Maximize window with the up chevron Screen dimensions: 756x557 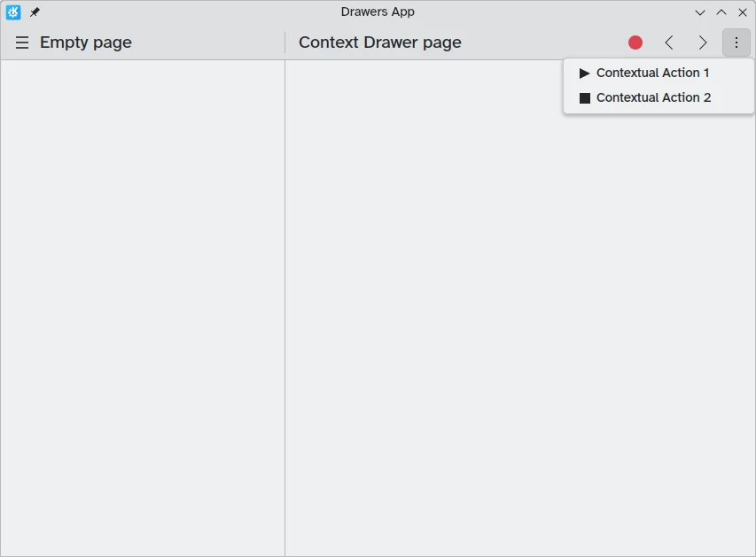pyautogui.click(x=721, y=12)
